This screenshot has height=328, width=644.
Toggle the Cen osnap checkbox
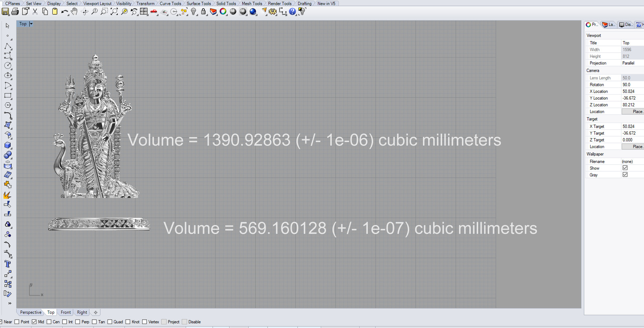pos(49,322)
